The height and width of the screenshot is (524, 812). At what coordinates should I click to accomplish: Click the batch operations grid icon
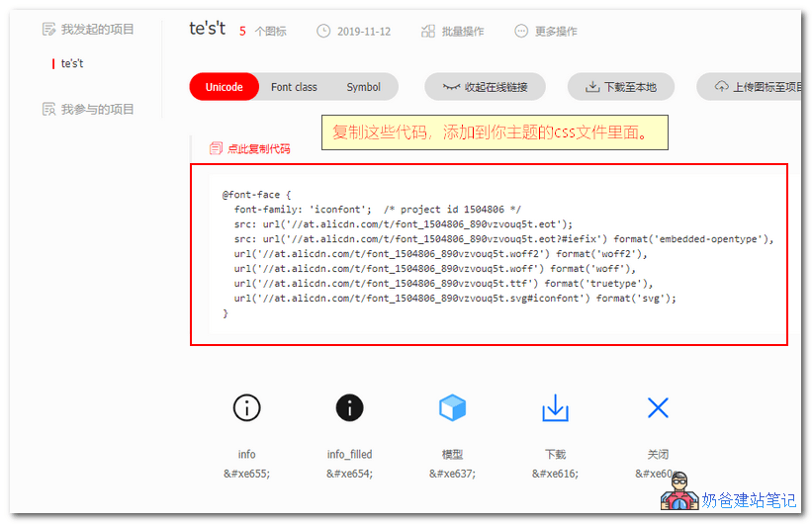click(428, 31)
